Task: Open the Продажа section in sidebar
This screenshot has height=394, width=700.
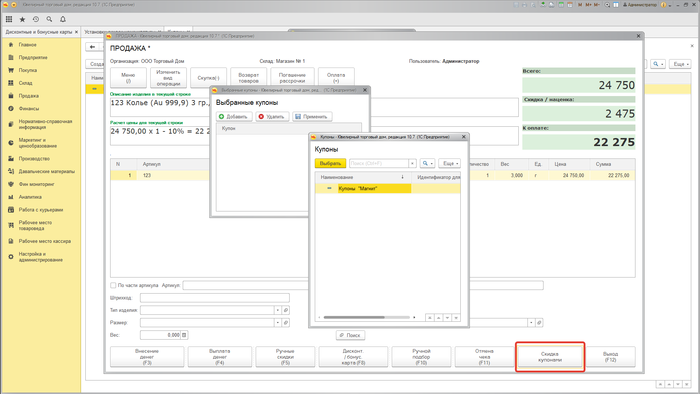Action: click(x=29, y=95)
